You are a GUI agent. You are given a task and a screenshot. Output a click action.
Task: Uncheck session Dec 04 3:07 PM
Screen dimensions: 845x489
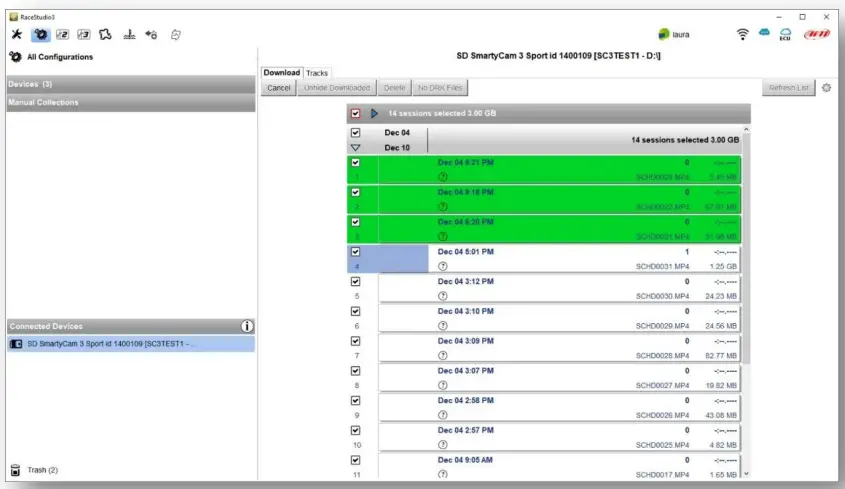click(x=355, y=371)
